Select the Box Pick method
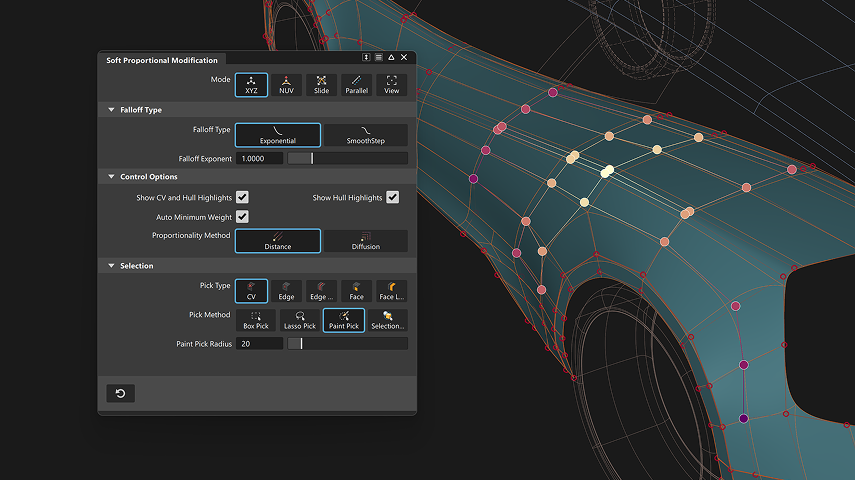 click(x=256, y=320)
